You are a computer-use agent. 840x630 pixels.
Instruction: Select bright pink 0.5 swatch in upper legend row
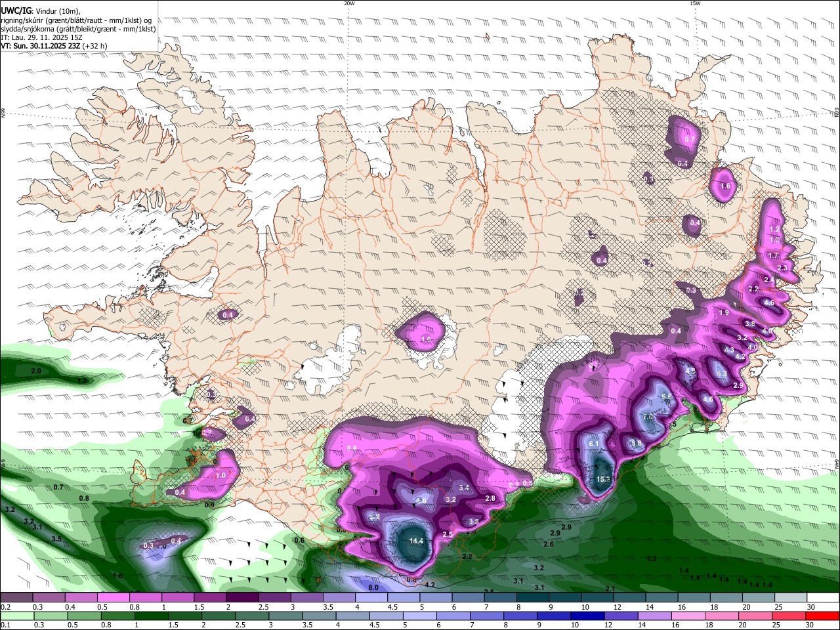(x=113, y=598)
